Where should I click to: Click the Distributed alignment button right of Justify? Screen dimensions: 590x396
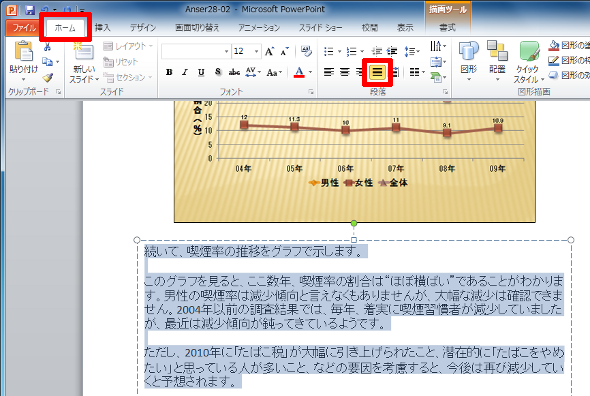(395, 72)
